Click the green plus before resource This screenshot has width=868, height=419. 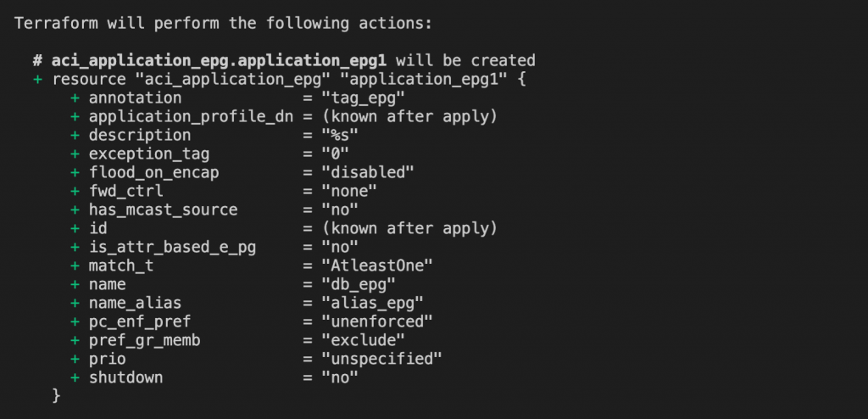coord(38,79)
